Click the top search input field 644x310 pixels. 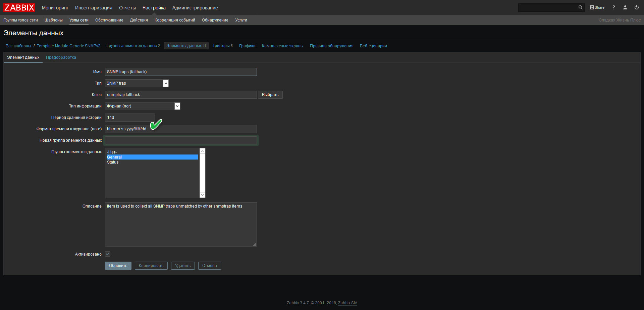pyautogui.click(x=548, y=7)
